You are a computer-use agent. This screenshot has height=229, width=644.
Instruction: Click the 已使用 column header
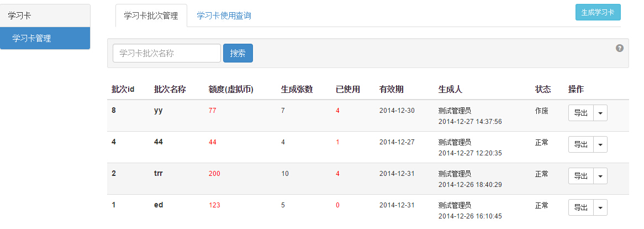pyautogui.click(x=348, y=89)
